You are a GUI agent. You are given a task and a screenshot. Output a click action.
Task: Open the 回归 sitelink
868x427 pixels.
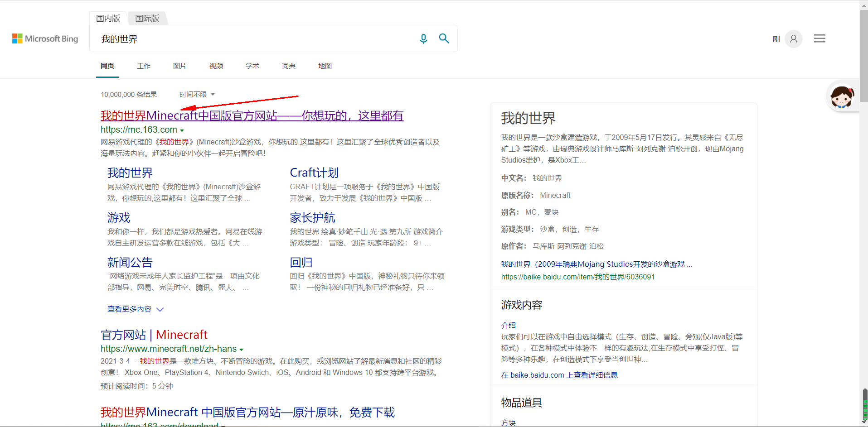pyautogui.click(x=301, y=263)
